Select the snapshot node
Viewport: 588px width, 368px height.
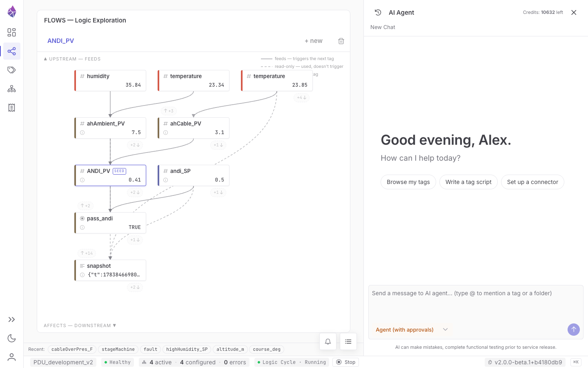point(110,270)
